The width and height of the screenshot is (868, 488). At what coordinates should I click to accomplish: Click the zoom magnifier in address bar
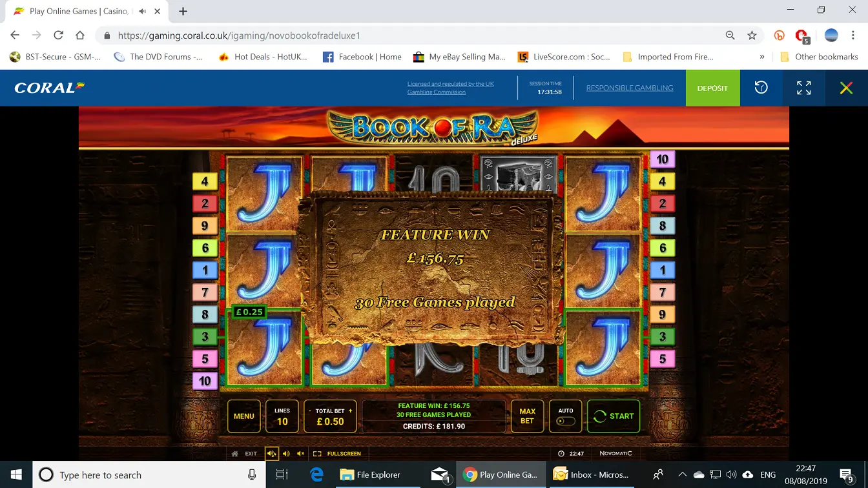[730, 36]
